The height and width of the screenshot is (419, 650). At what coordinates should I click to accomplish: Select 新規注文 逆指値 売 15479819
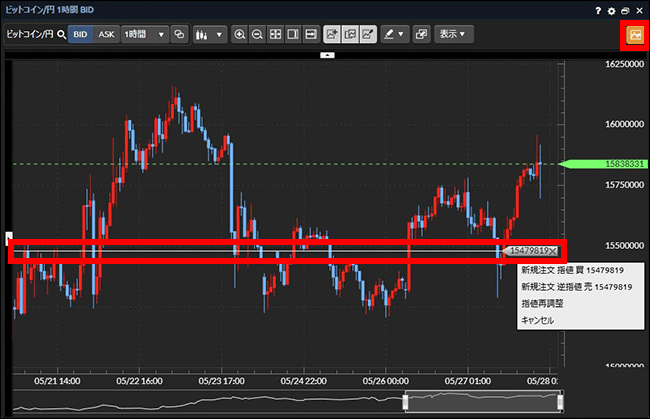[576, 287]
